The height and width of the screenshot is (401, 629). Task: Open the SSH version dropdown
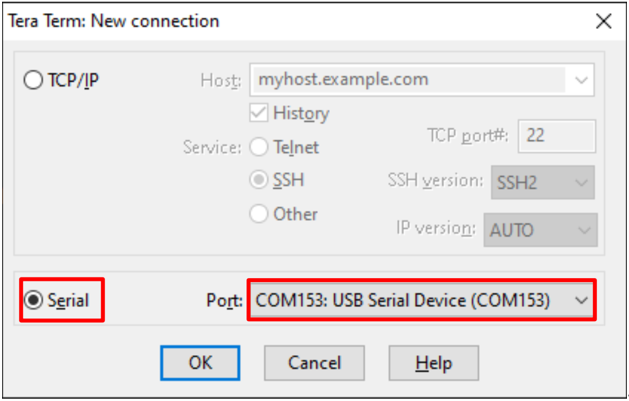541,182
